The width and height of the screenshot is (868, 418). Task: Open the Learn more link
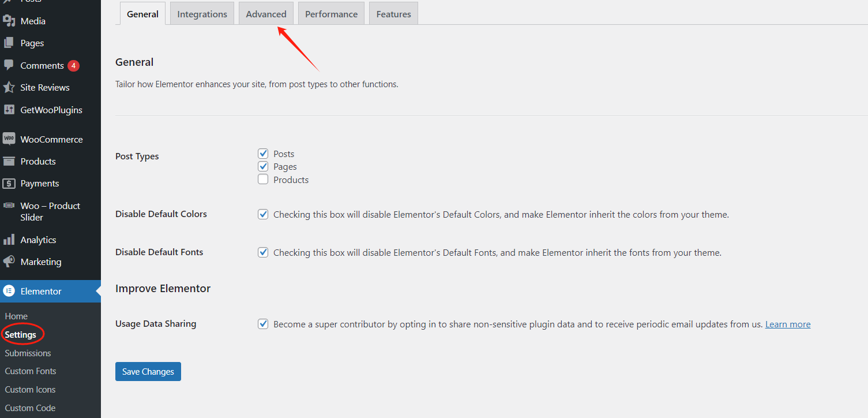[787, 324]
